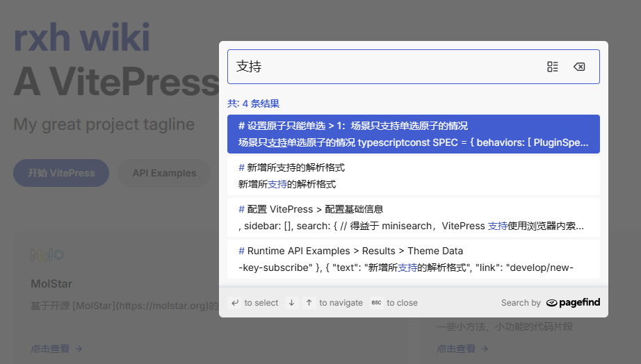Click the 开始 VitePress button behind the dialog
The height and width of the screenshot is (364, 641).
(x=61, y=173)
